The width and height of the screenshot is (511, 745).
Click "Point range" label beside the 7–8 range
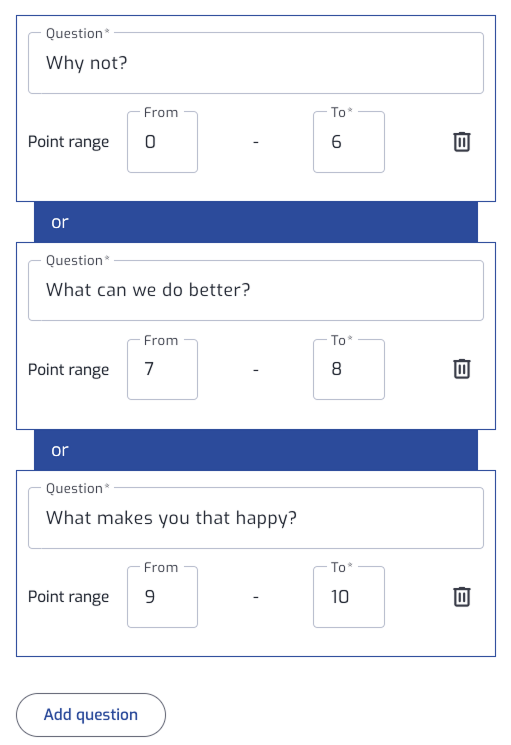[68, 370]
